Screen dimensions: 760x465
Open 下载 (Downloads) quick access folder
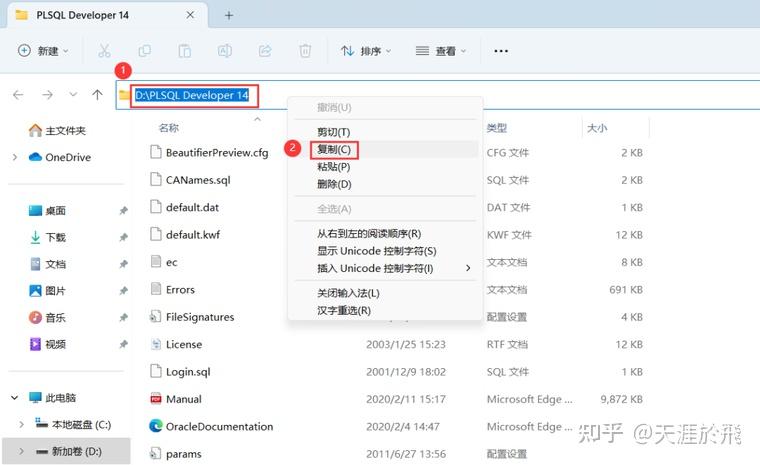point(48,237)
